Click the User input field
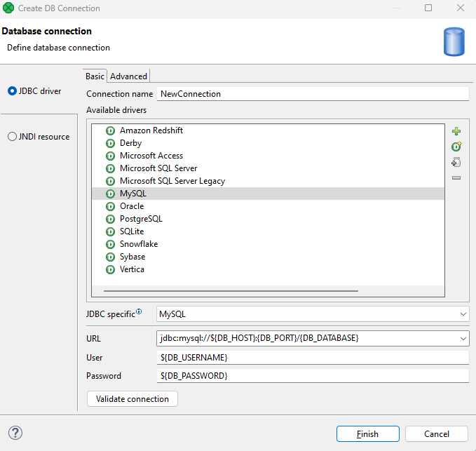The height and width of the screenshot is (451, 476). pyautogui.click(x=313, y=358)
